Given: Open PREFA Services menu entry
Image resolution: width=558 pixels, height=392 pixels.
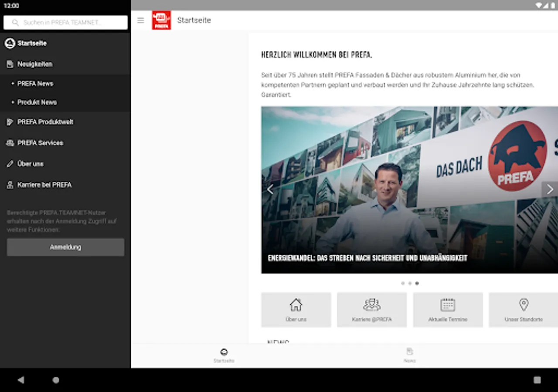Looking at the screenshot, I should 65,143.
